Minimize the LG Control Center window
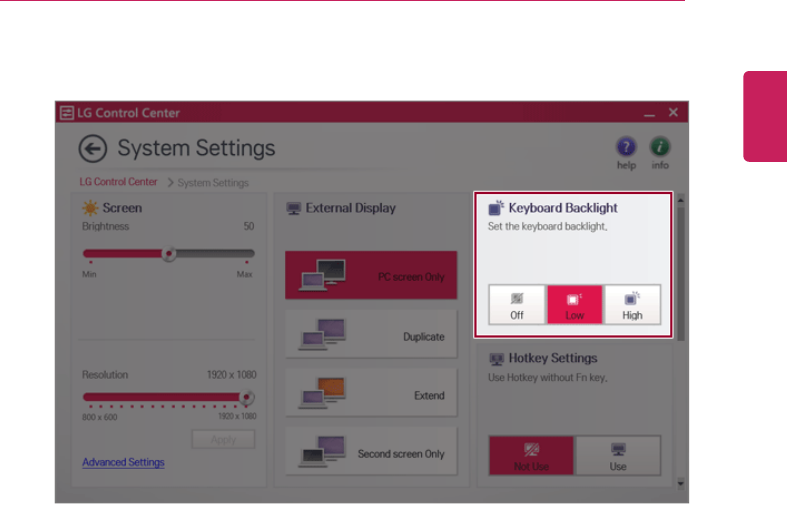This screenshot has height=529, width=787. [x=649, y=113]
